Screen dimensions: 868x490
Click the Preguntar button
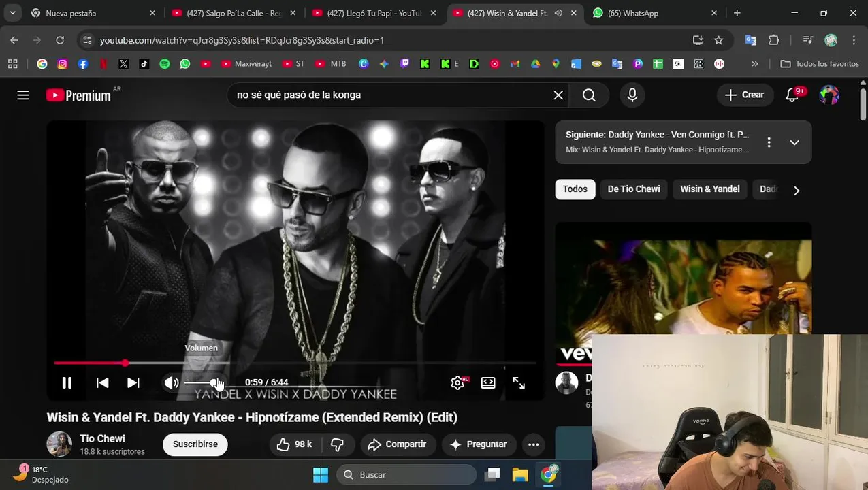(x=479, y=444)
